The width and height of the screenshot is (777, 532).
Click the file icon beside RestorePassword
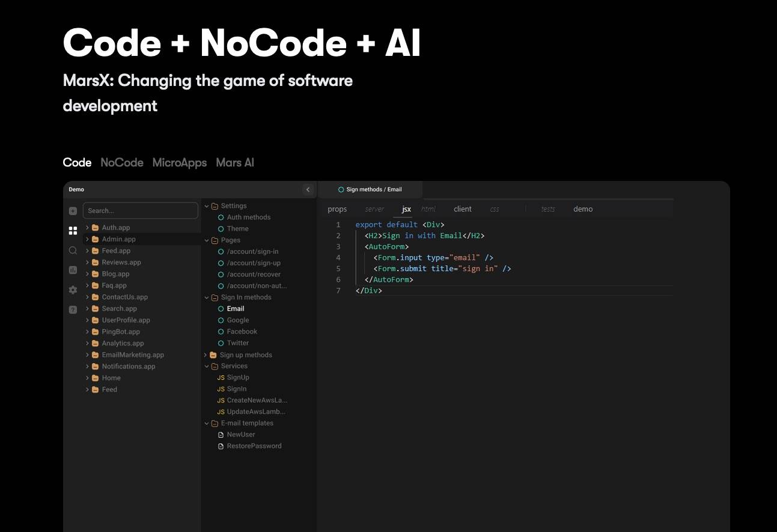(221, 446)
